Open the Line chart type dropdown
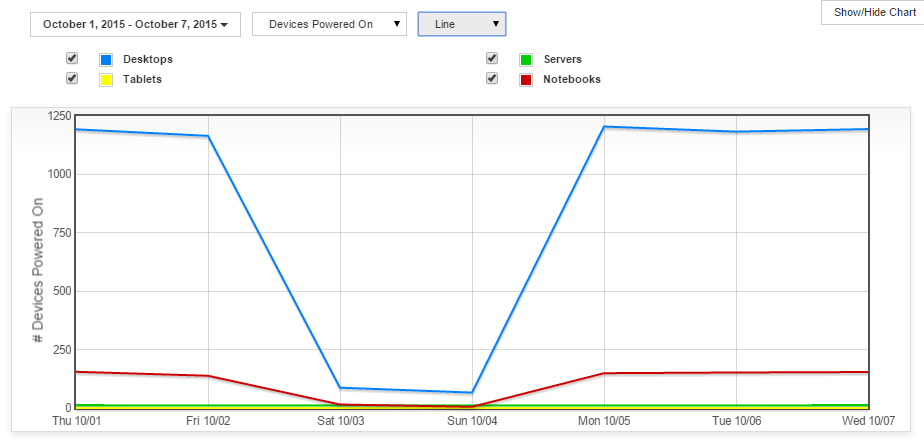The height and width of the screenshot is (448, 924). pos(461,24)
